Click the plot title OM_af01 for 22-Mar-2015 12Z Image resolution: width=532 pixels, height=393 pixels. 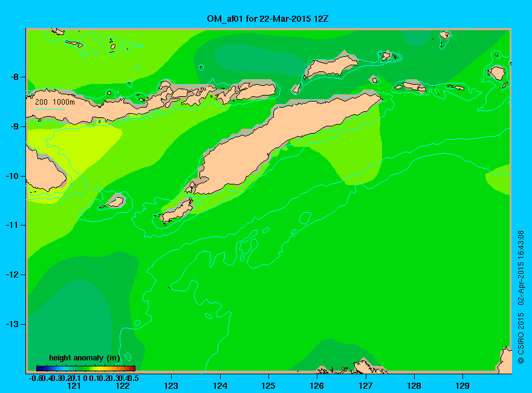pos(267,19)
